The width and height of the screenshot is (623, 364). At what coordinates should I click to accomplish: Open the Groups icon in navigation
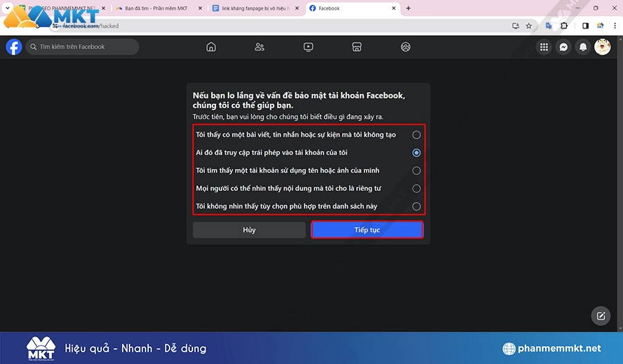coord(406,47)
